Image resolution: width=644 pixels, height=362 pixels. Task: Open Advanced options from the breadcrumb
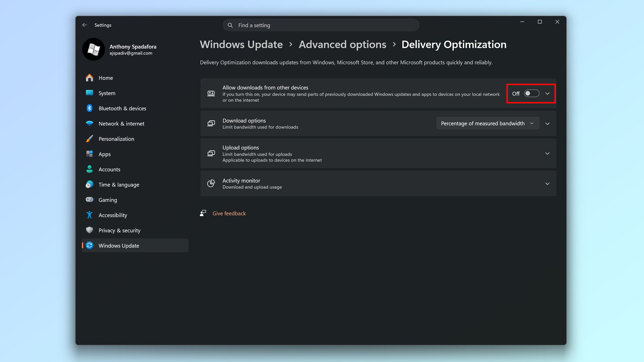pyautogui.click(x=342, y=44)
